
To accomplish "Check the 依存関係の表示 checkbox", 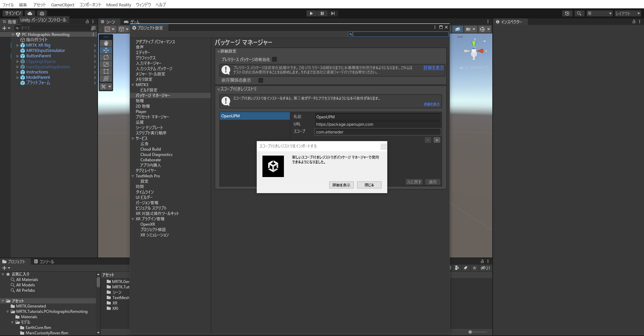I will (260, 80).
